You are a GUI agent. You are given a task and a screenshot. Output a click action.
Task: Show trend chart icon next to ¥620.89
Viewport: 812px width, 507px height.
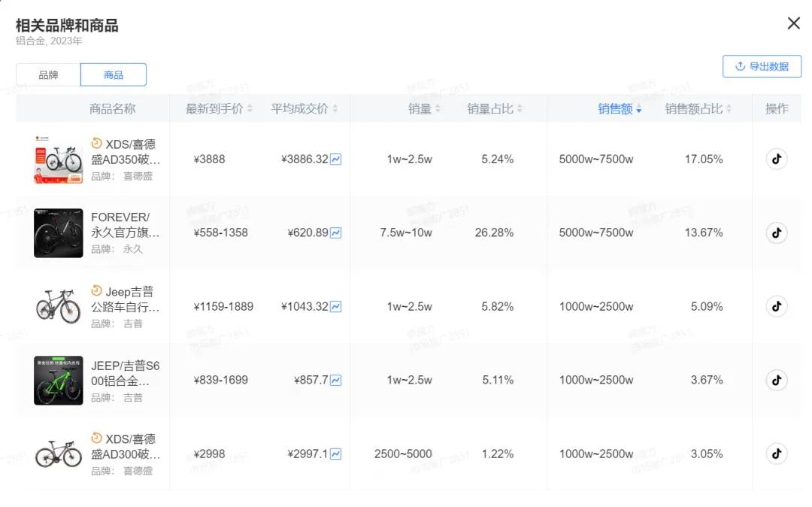[x=336, y=233]
